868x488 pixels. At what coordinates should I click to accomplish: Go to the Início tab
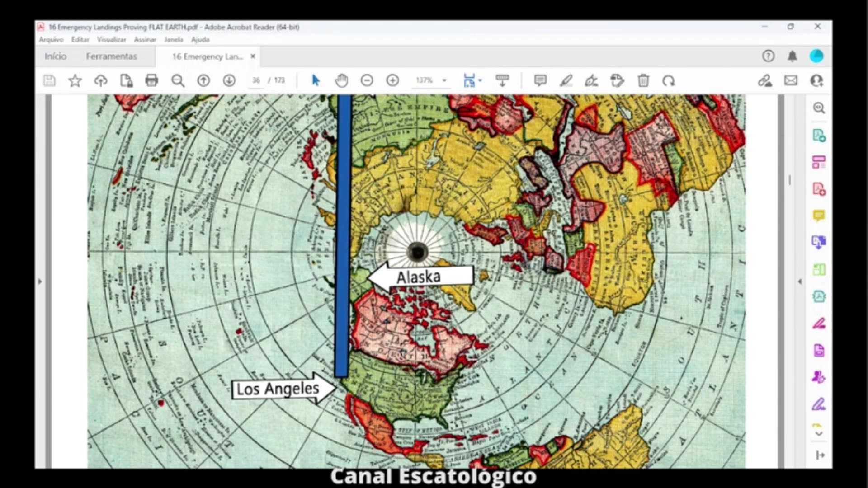pos(56,56)
